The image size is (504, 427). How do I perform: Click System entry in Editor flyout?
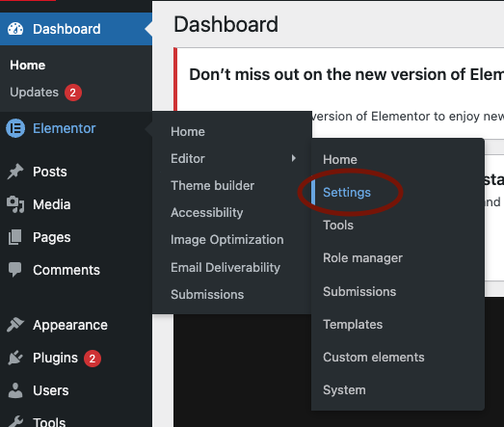[x=344, y=390]
